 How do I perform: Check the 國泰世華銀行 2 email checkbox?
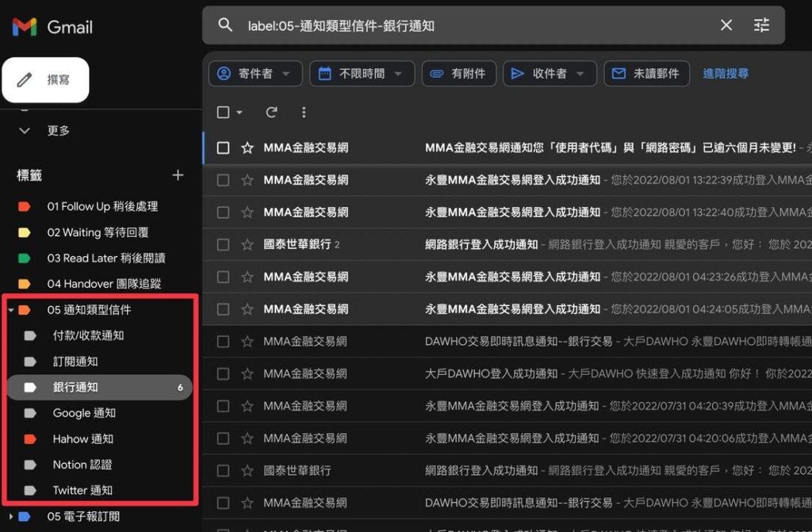coord(223,244)
